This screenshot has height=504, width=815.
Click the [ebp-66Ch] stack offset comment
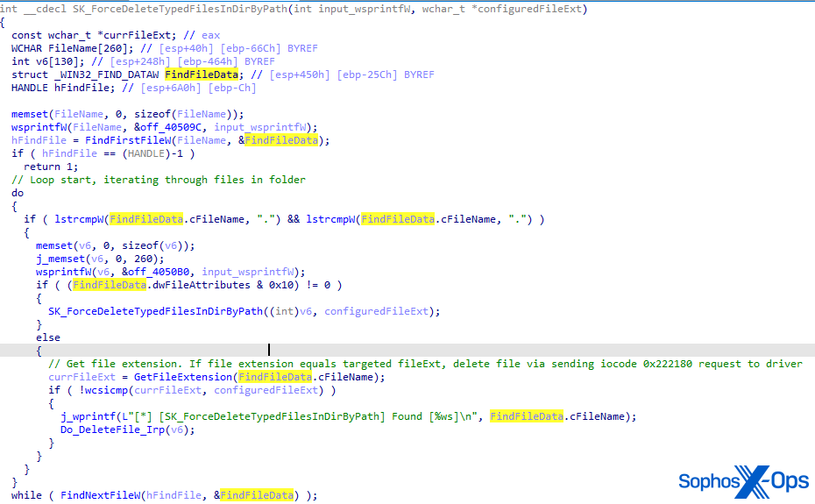point(251,48)
